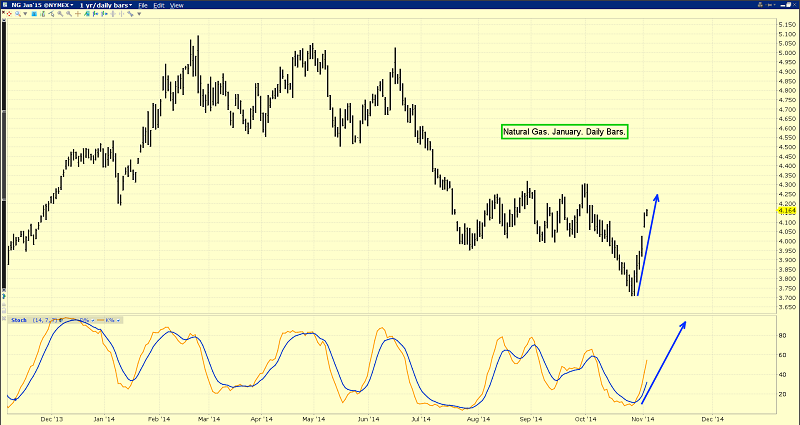Screen dimensions: 800x425
Task: Select the Natural Gas January Daily Bars annotation
Action: [564, 132]
